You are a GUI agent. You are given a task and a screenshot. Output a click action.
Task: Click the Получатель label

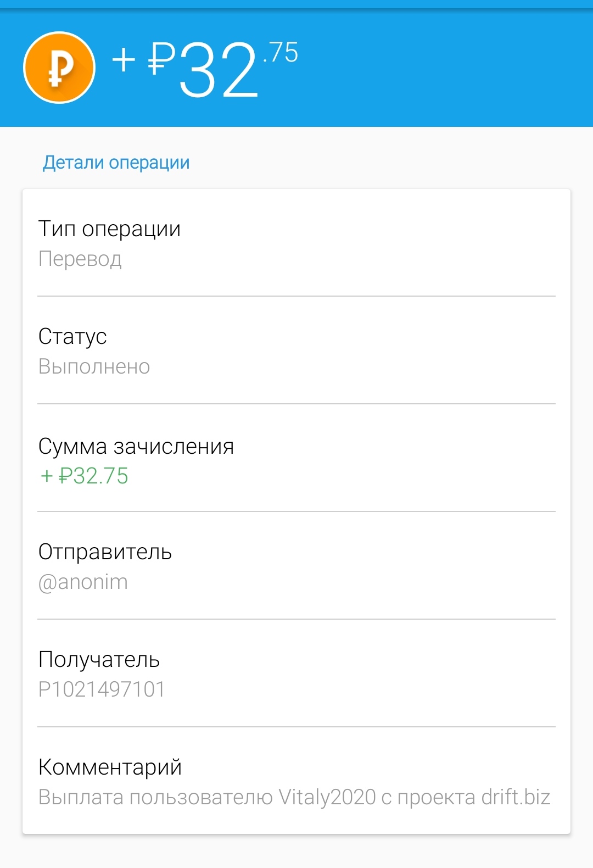(x=99, y=660)
